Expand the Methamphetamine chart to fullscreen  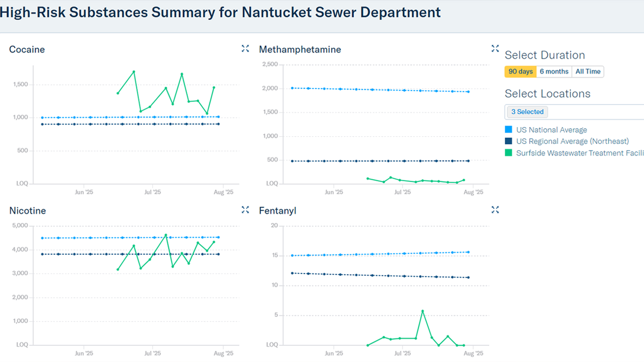(x=495, y=48)
